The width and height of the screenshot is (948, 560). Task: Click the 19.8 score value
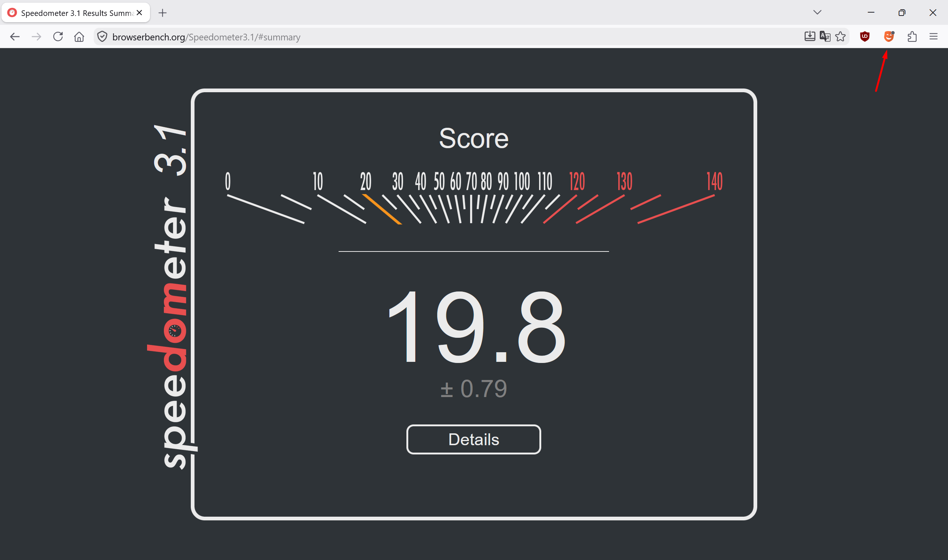[x=476, y=327]
